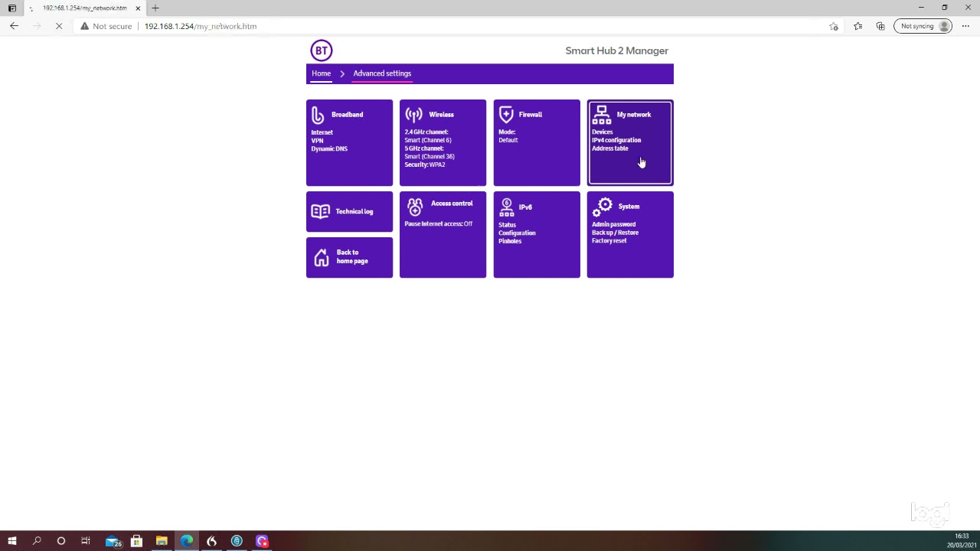Open the My network title
This screenshot has height=551, width=980.
coord(633,115)
